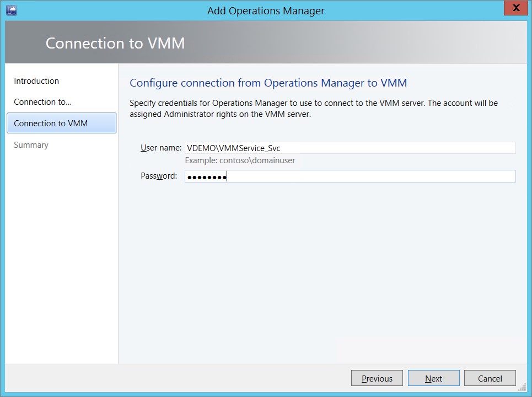Click inside the Password field
532x397 pixels.
coord(350,176)
